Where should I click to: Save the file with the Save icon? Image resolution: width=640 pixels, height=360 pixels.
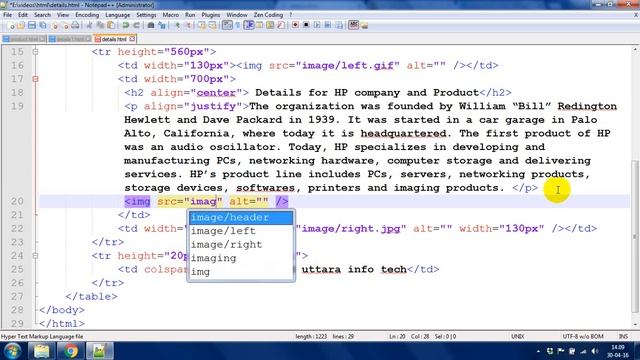pos(32,25)
